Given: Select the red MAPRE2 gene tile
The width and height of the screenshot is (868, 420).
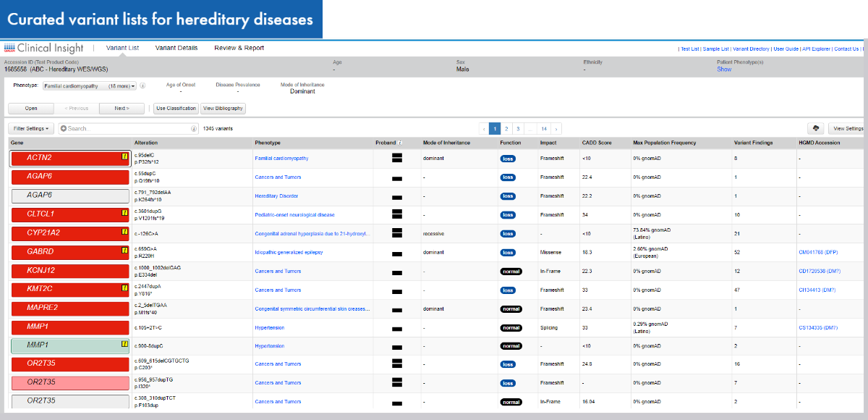Looking at the screenshot, I should coord(69,308).
